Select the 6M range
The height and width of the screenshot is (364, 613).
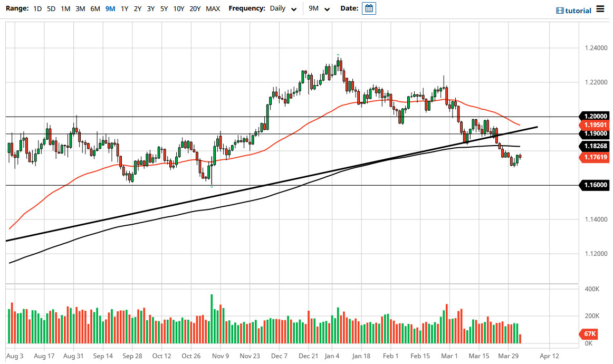pyautogui.click(x=95, y=8)
